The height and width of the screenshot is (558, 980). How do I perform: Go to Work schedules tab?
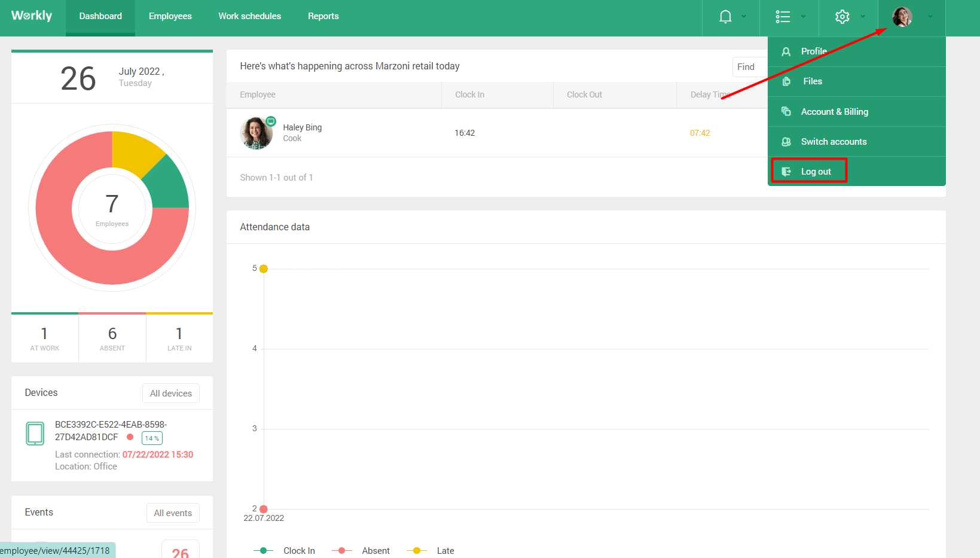coord(250,17)
